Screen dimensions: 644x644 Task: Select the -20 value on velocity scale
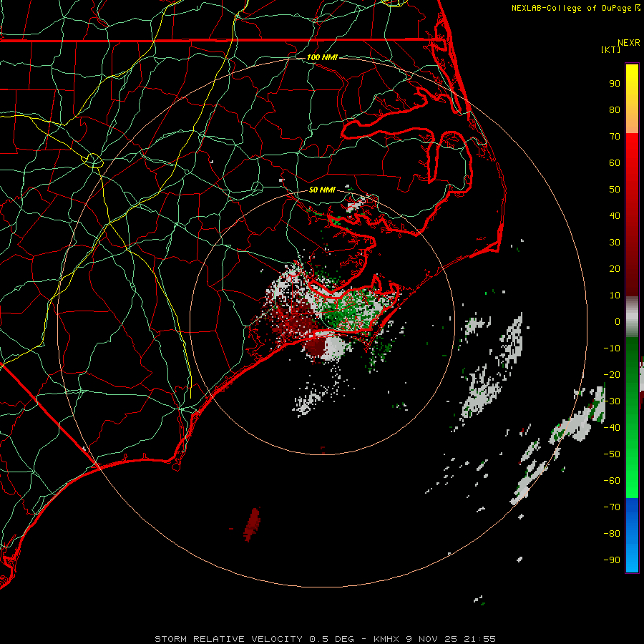(x=612, y=374)
